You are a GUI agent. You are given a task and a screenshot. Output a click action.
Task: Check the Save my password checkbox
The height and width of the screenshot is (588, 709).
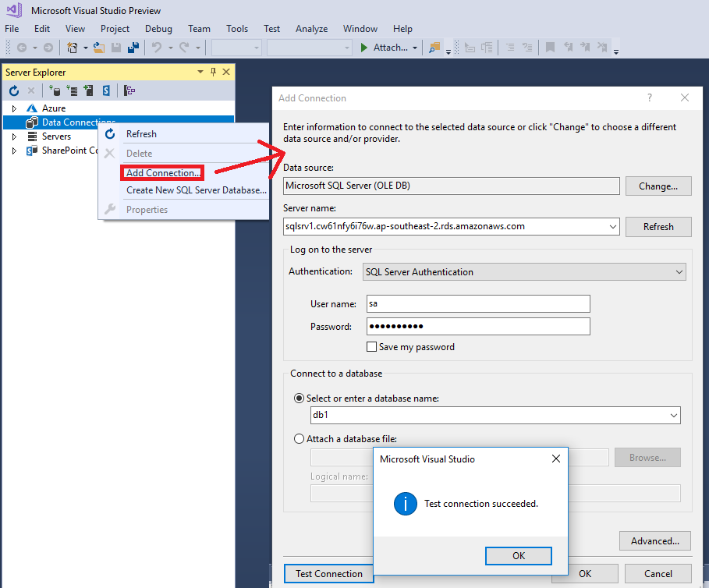(x=371, y=347)
